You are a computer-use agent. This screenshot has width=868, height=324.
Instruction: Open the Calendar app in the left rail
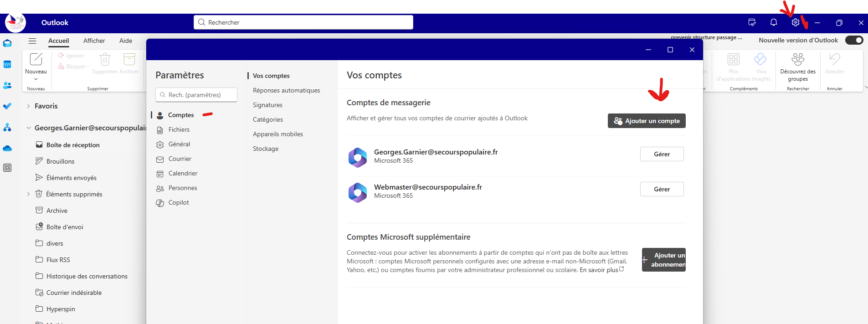(7, 64)
